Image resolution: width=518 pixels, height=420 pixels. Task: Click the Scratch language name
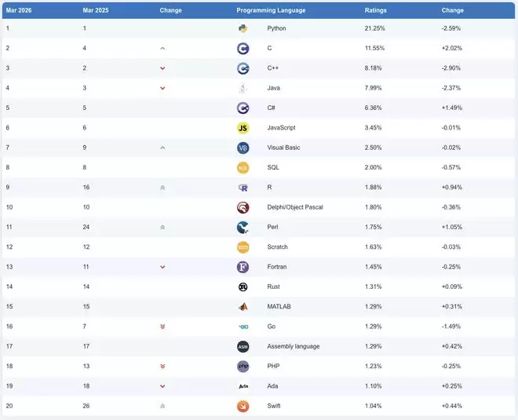pyautogui.click(x=278, y=247)
